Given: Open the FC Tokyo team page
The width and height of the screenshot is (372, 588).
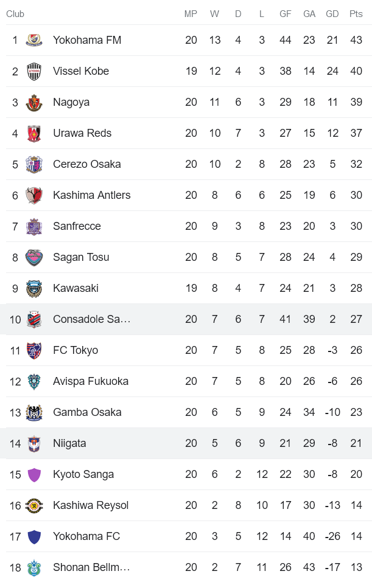Looking at the screenshot, I should pos(76,350).
